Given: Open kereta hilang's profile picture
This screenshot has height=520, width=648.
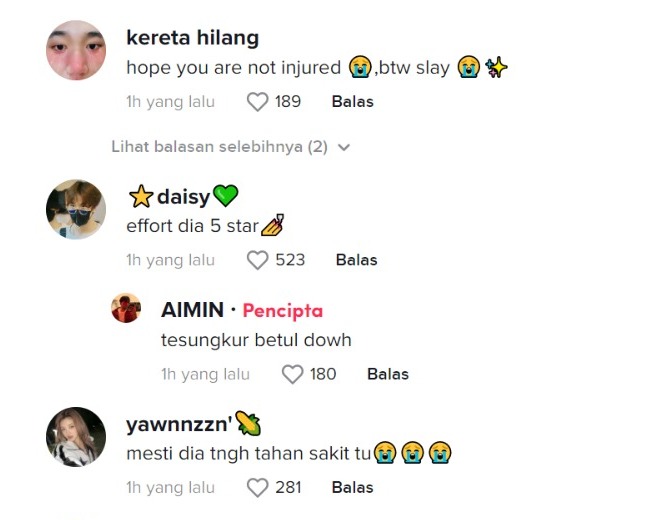Looking at the screenshot, I should 76,50.
